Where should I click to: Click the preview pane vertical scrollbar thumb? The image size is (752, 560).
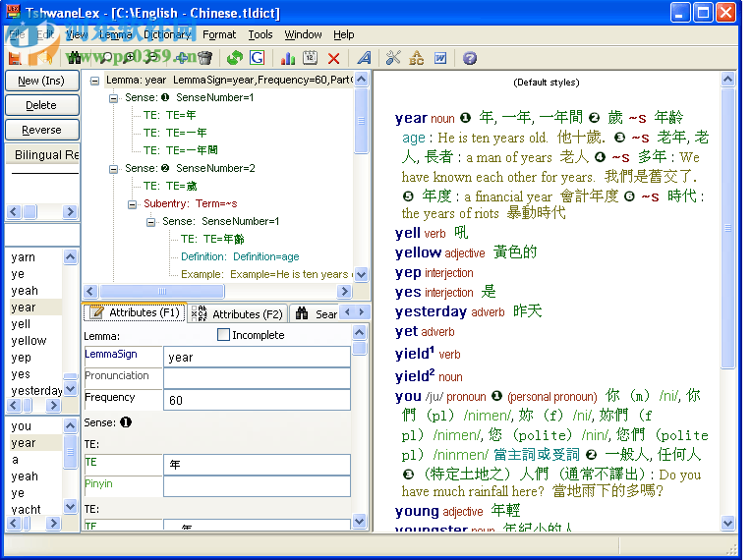click(x=728, y=228)
